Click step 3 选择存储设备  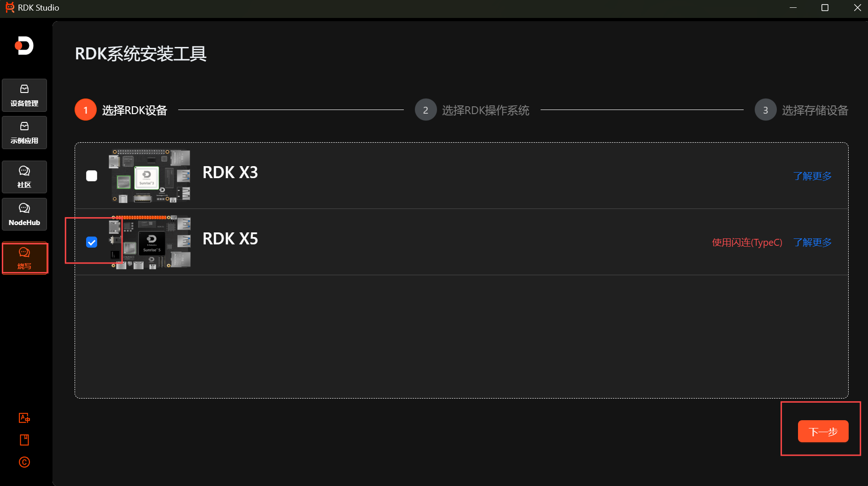(x=765, y=110)
